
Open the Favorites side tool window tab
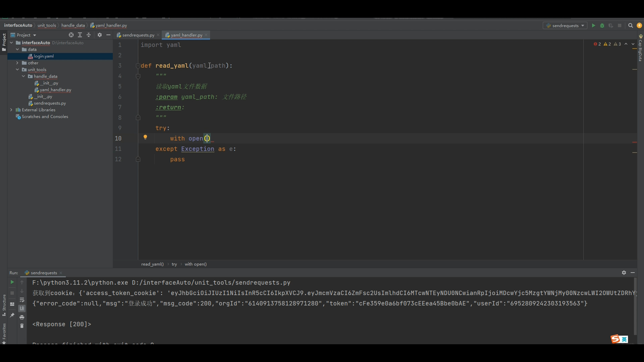pyautogui.click(x=4, y=333)
